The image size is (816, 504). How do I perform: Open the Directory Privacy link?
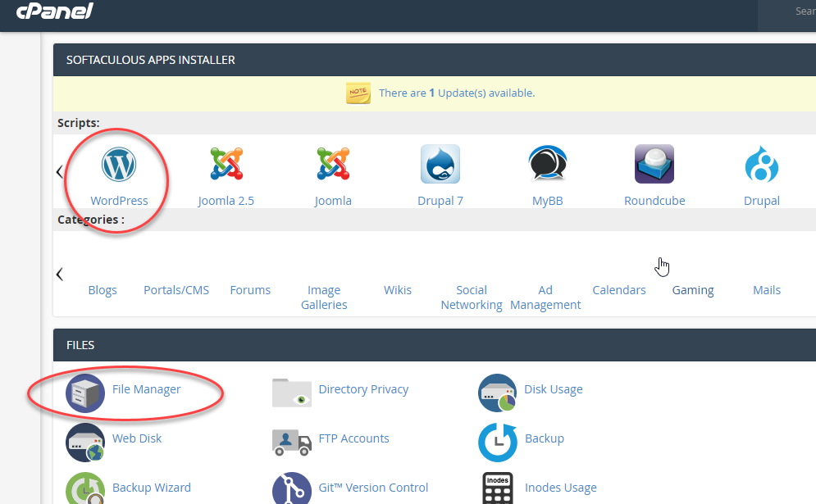(x=363, y=389)
